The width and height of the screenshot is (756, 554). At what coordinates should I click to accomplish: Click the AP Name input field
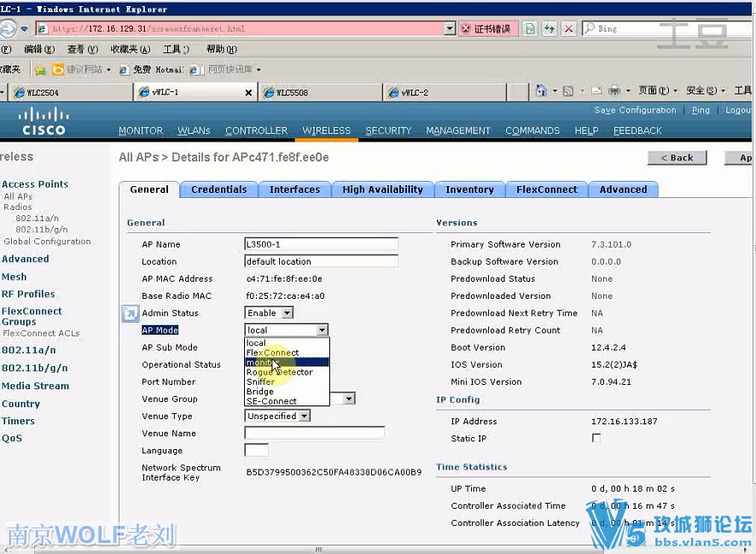tap(321, 244)
